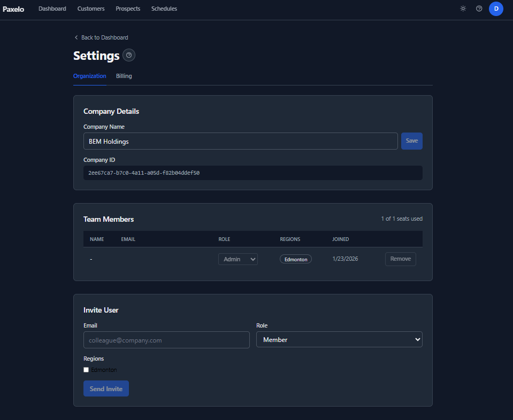Screen dimensions: 513x420
Task: Go to Prospects in the navigation bar
Action: pos(128,9)
